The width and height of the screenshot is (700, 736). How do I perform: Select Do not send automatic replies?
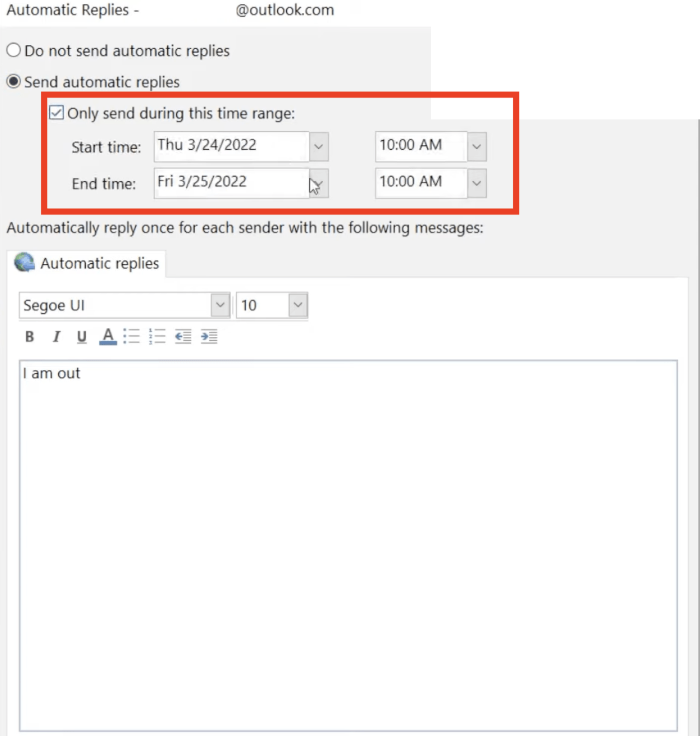click(x=13, y=50)
